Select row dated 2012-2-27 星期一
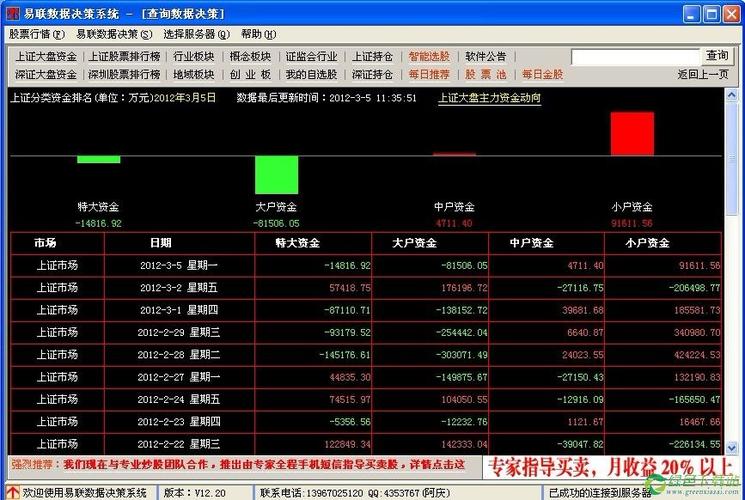Screen dimensions: 745x500 point(366,377)
